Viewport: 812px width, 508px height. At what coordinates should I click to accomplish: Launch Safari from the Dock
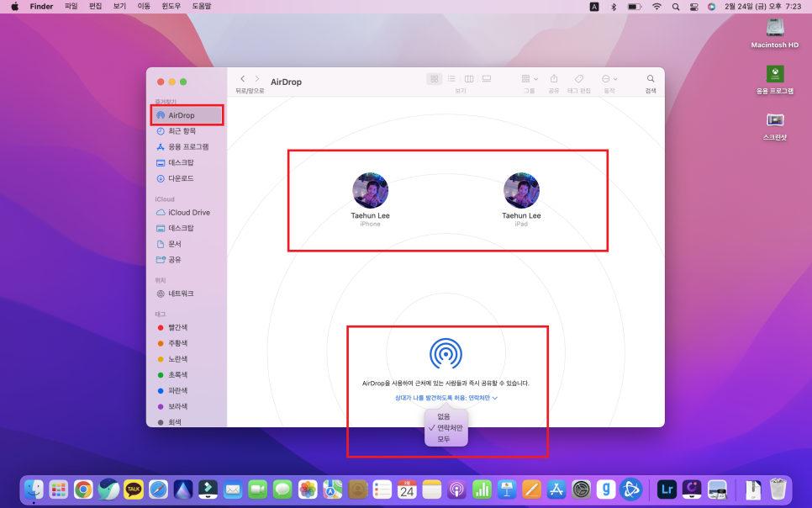pos(159,489)
